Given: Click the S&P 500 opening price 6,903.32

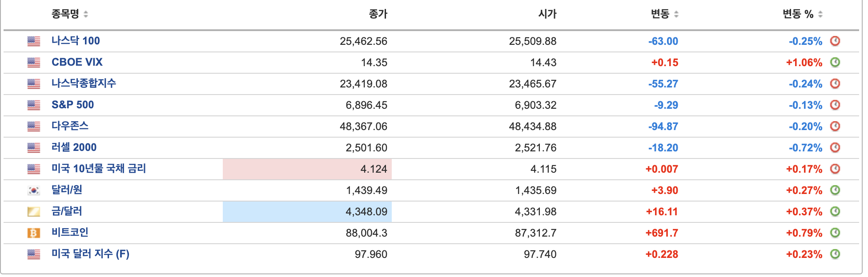Looking at the screenshot, I should click(536, 105).
